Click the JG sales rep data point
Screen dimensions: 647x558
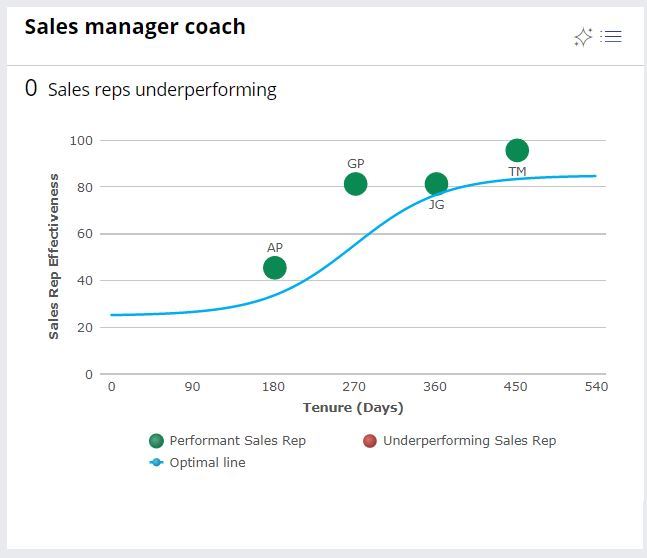tap(436, 184)
